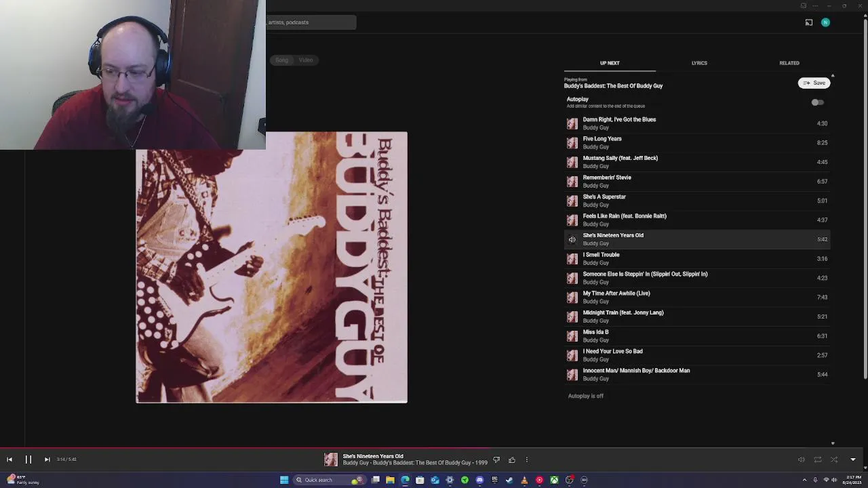Open Steam from the taskbar
Image resolution: width=868 pixels, height=488 pixels.
509,480
